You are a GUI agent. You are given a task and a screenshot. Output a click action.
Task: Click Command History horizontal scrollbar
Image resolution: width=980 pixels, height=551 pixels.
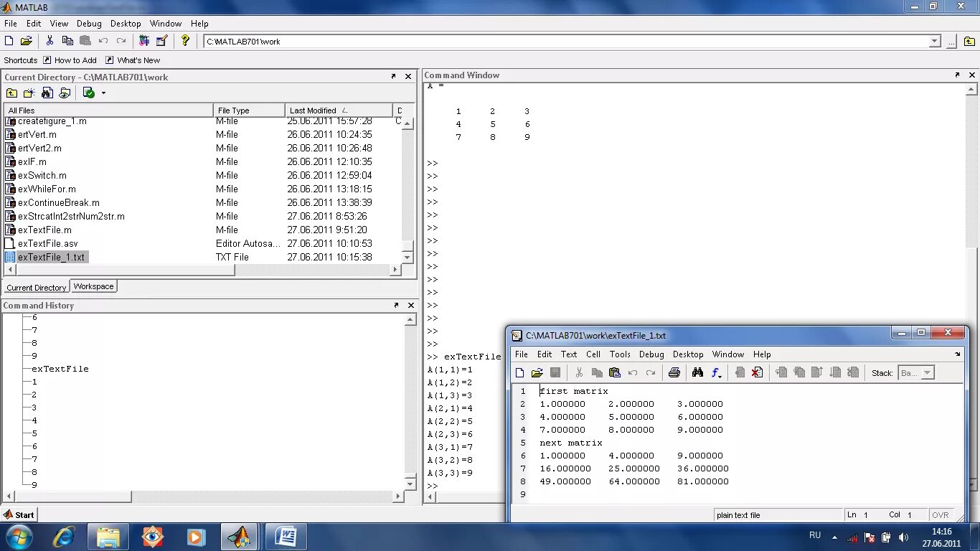[x=203, y=496]
